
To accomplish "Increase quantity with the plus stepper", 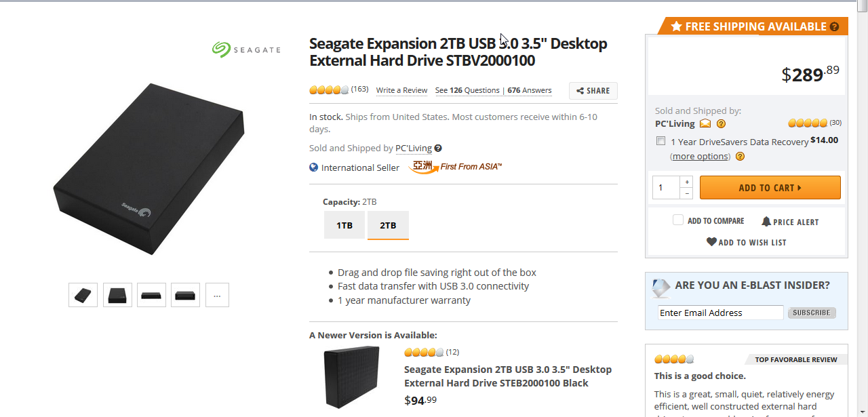I will tap(687, 182).
